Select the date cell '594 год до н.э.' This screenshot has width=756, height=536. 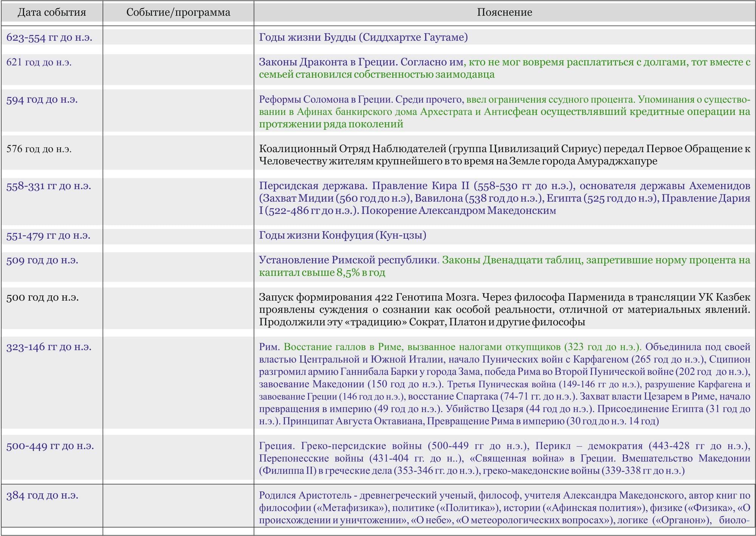pyautogui.click(x=42, y=100)
